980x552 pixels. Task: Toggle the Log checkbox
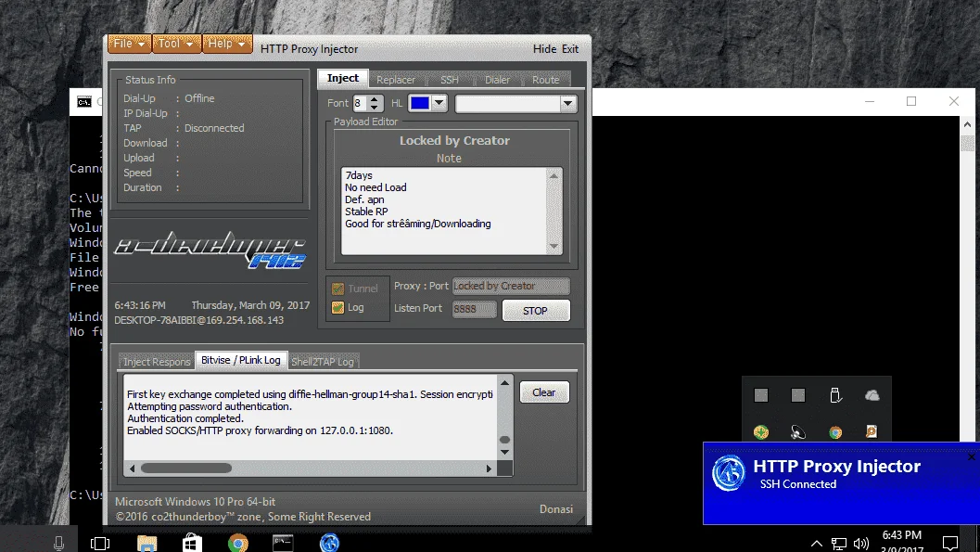tap(338, 308)
